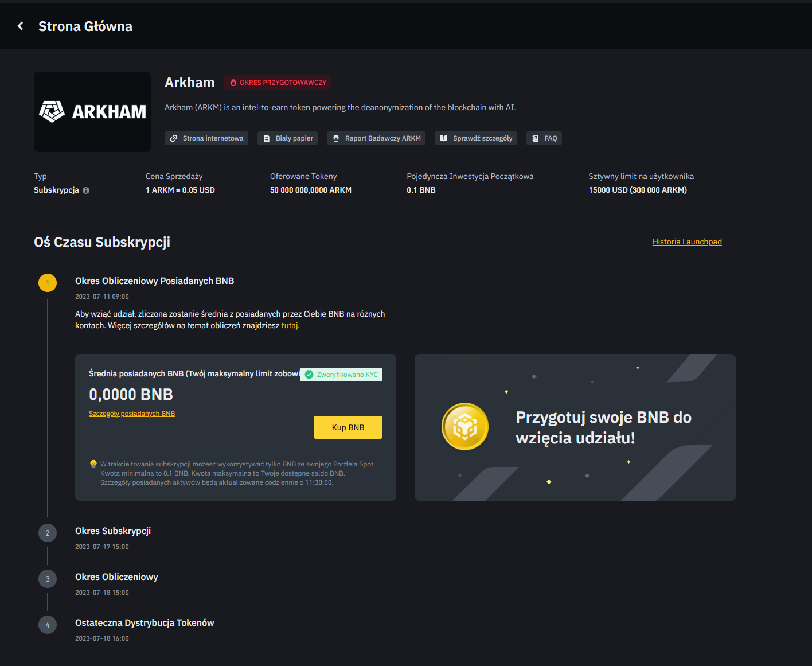Viewport: 812px width, 666px height.
Task: Click the document icon on Biały papier
Action: tap(267, 138)
